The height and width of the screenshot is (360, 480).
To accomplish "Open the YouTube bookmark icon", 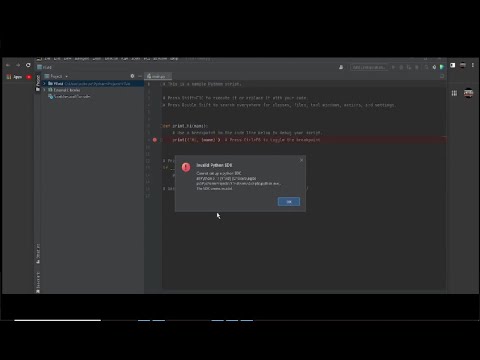I will click(x=29, y=77).
